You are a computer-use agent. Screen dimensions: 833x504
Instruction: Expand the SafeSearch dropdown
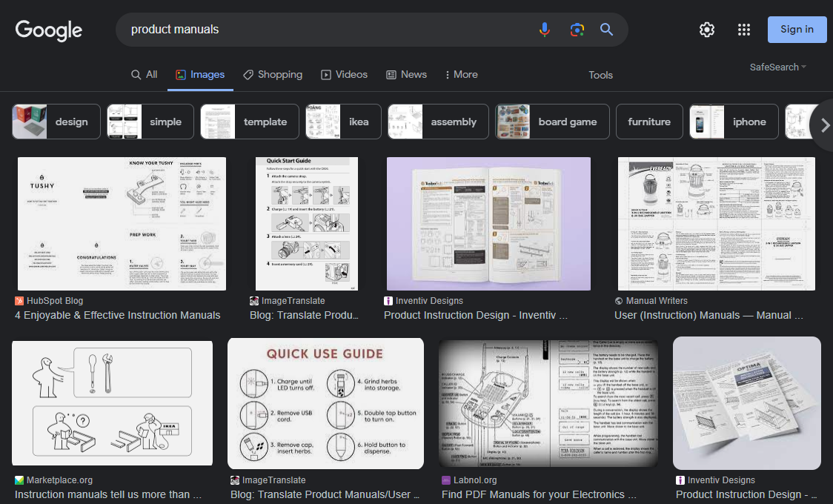[x=777, y=67]
